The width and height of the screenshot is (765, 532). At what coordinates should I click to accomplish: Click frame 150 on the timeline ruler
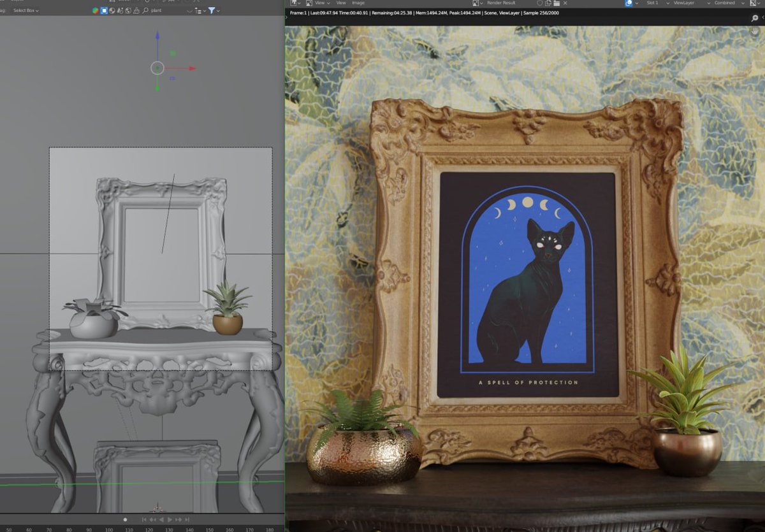click(210, 529)
